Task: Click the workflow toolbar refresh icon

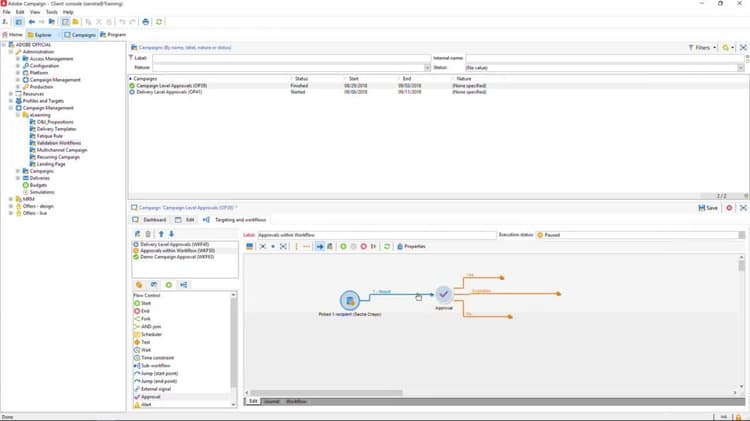Action: 387,246
